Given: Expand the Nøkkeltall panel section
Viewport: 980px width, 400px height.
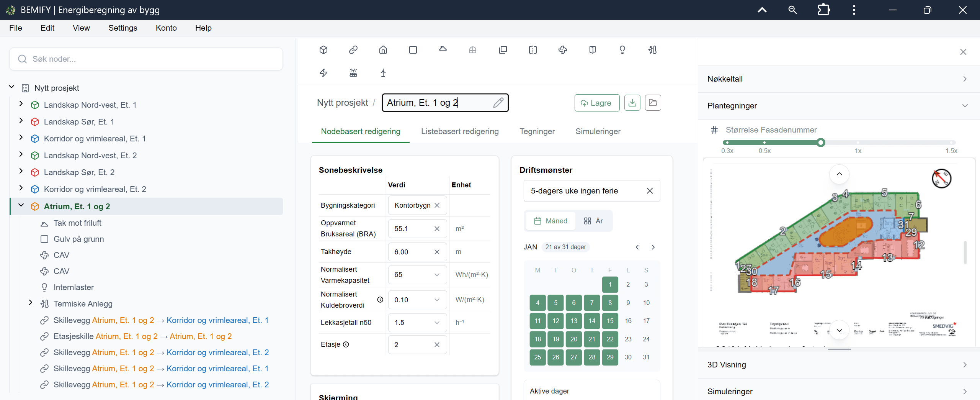Looking at the screenshot, I should point(839,79).
